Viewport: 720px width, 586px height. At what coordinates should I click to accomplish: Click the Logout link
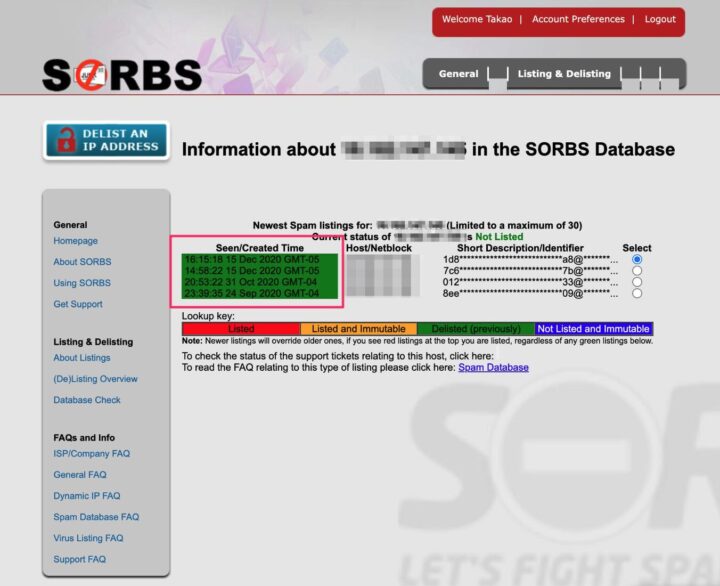point(660,19)
